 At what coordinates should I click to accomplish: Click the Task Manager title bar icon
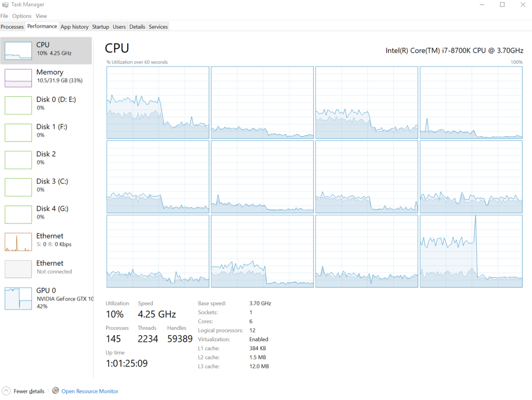point(5,4)
